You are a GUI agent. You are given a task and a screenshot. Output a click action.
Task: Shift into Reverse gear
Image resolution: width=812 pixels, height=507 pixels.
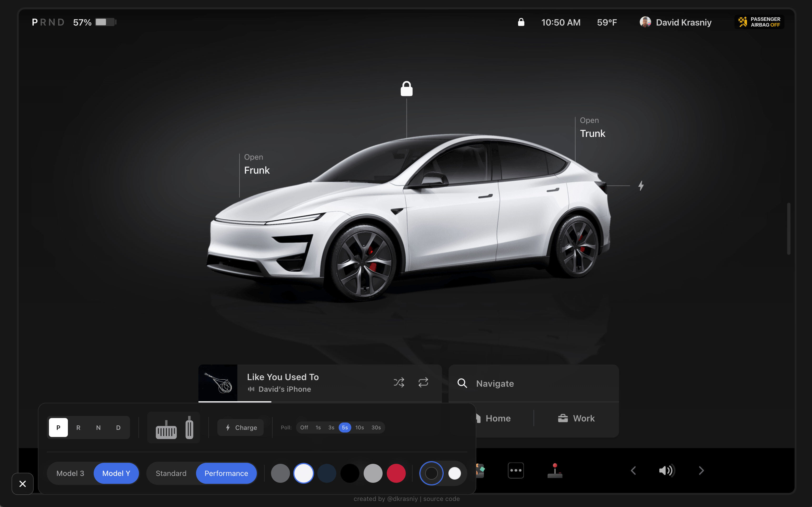[78, 427]
